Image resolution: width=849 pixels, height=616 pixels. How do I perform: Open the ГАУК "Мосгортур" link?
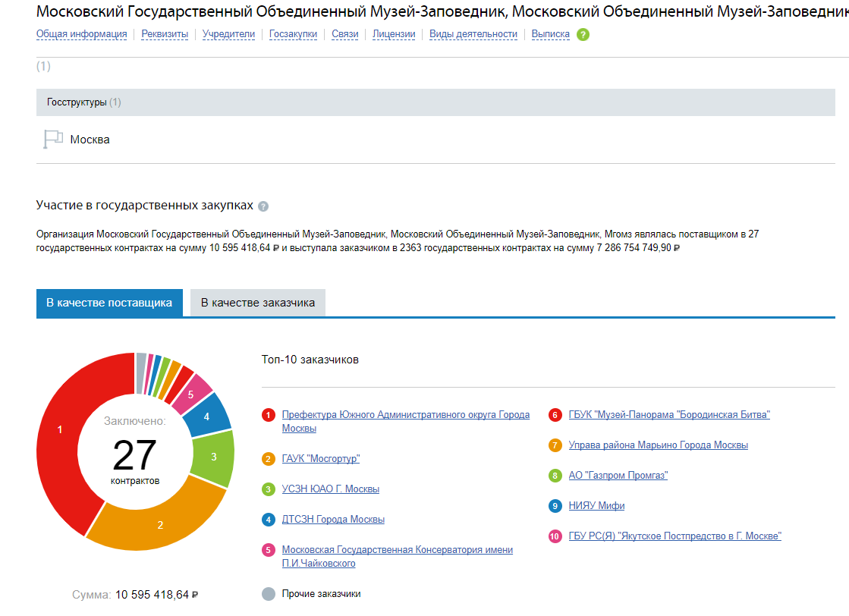tap(320, 459)
